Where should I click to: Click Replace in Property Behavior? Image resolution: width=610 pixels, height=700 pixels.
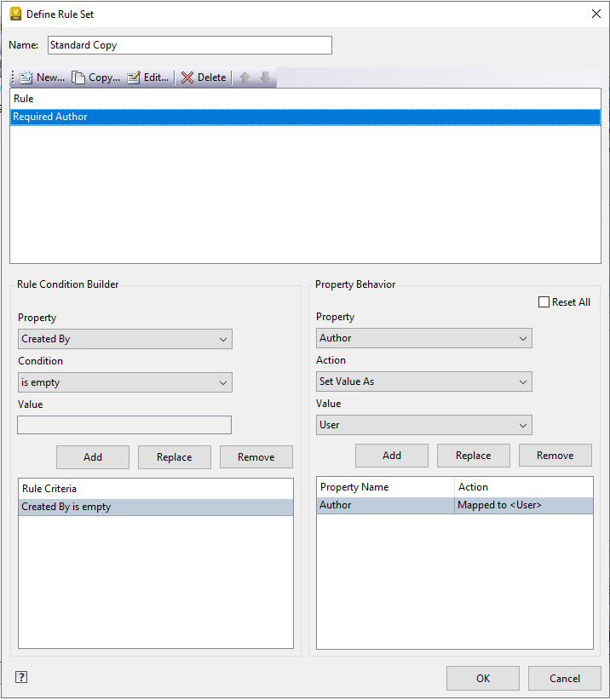coord(474,455)
